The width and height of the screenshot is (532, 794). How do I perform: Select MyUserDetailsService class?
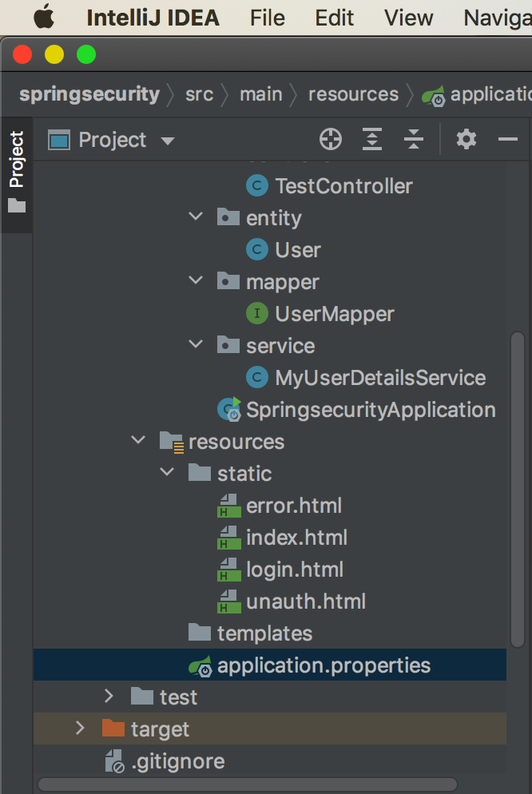(380, 378)
